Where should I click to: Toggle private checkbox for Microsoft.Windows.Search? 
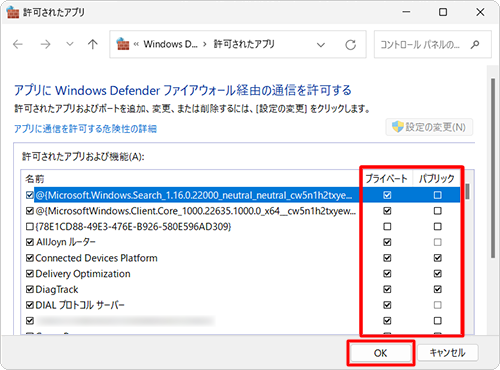coord(387,195)
